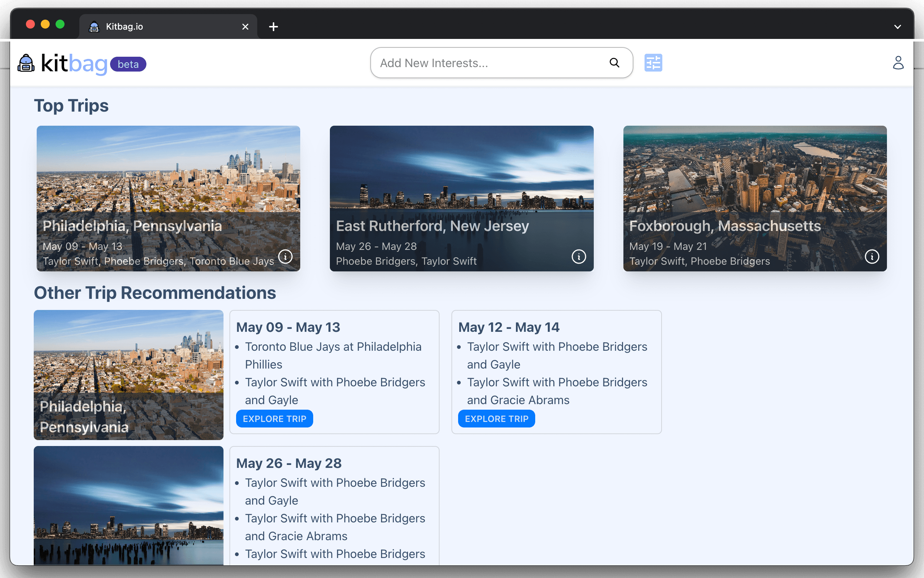
Task: Open the Philadelphia, Pennsylvania top trip card
Action: [168, 198]
